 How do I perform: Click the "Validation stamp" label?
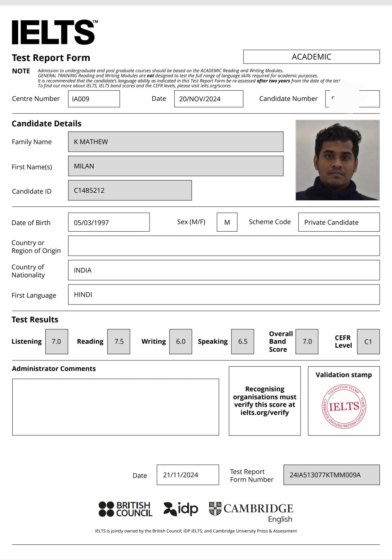pos(344,375)
